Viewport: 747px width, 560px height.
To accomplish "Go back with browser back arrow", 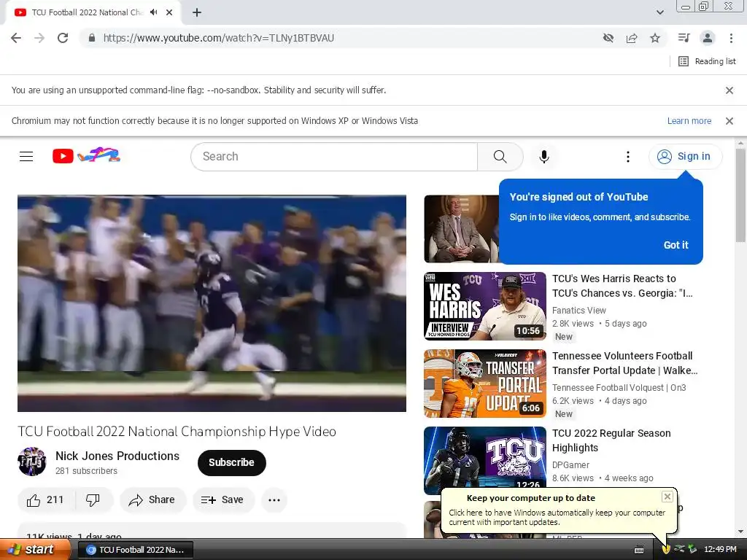I will click(16, 38).
